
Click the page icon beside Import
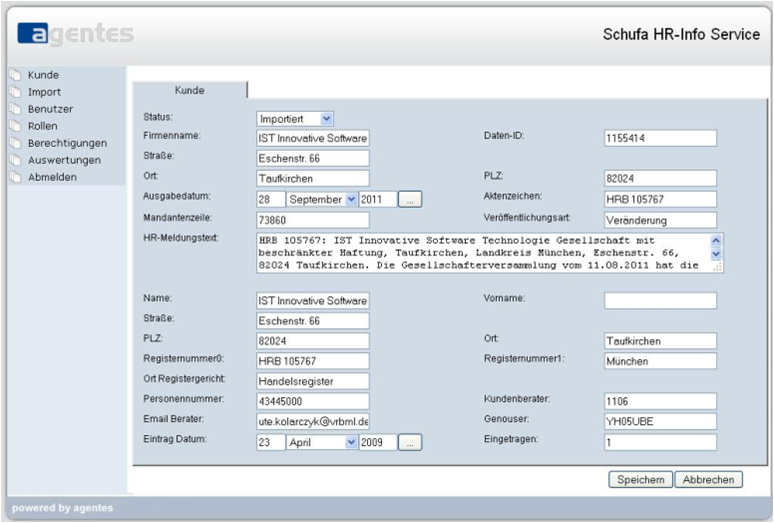(15, 92)
